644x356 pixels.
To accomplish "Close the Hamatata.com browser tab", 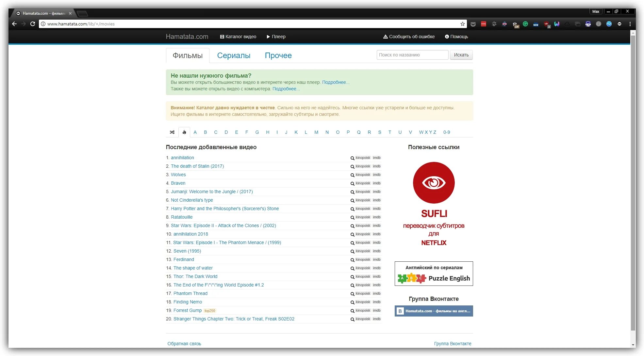I will pyautogui.click(x=70, y=13).
